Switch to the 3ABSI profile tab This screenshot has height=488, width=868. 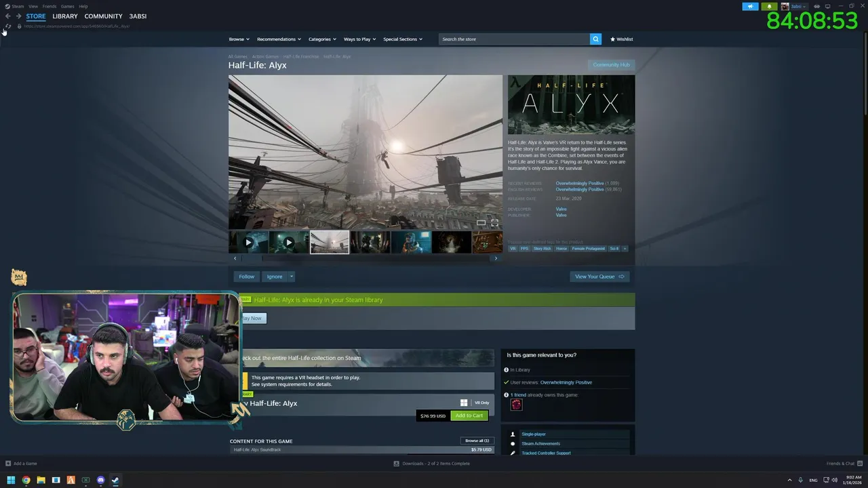coord(138,16)
